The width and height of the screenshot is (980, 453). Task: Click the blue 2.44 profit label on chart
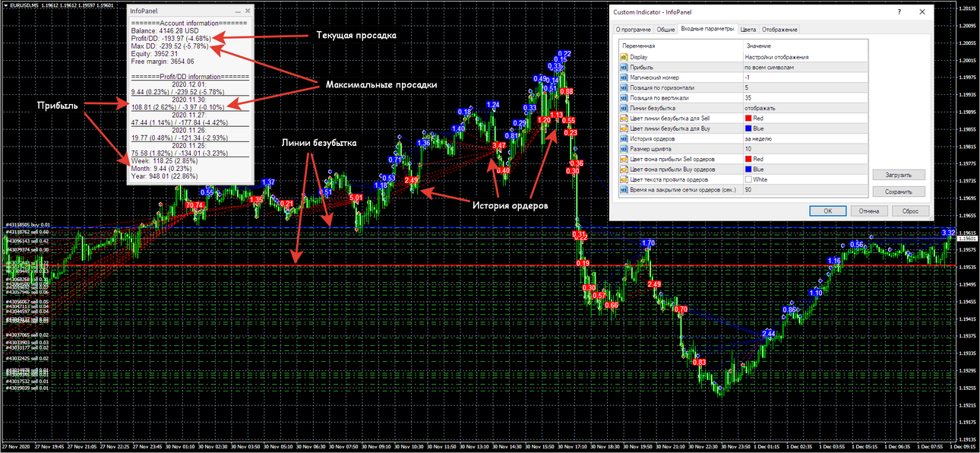(x=769, y=334)
